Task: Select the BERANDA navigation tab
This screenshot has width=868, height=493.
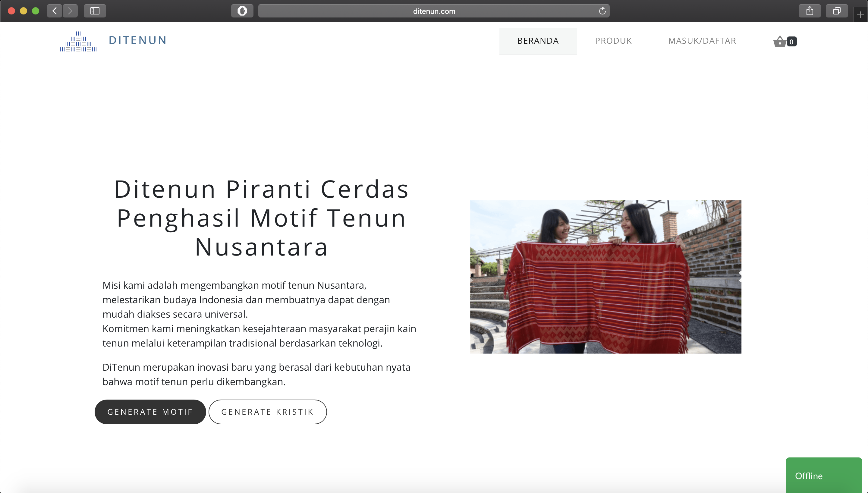Action: pyautogui.click(x=538, y=41)
